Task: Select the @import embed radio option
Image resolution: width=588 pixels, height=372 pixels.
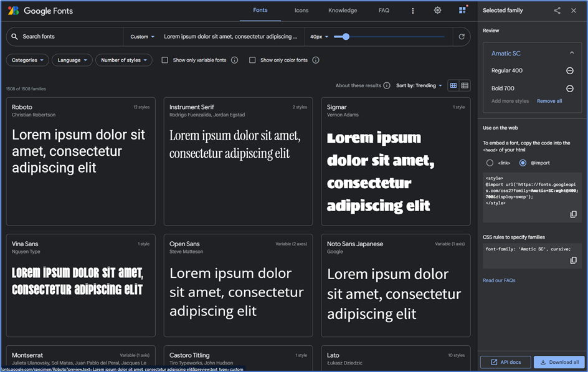Action: point(523,163)
